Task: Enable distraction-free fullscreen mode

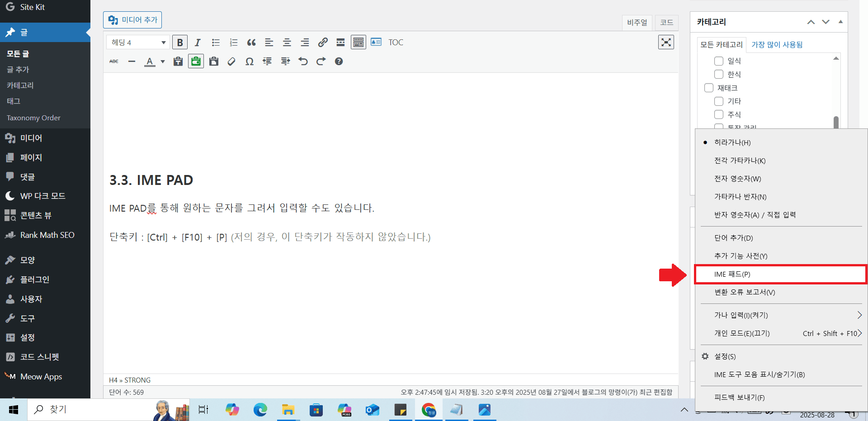Action: pos(666,43)
